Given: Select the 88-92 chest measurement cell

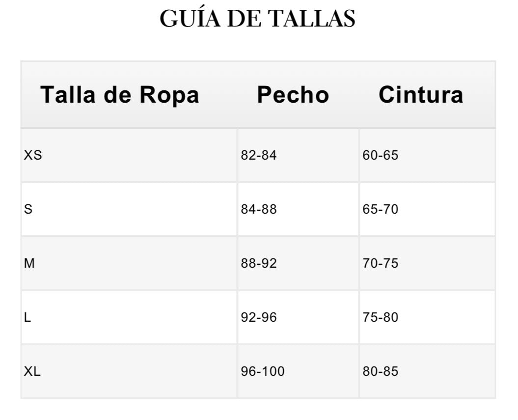Looking at the screenshot, I should 259,263.
